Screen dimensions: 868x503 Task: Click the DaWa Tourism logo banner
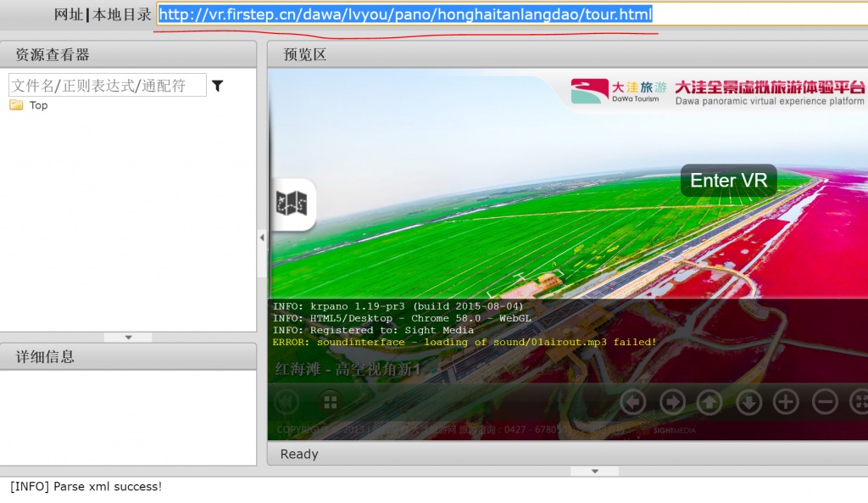tap(719, 92)
